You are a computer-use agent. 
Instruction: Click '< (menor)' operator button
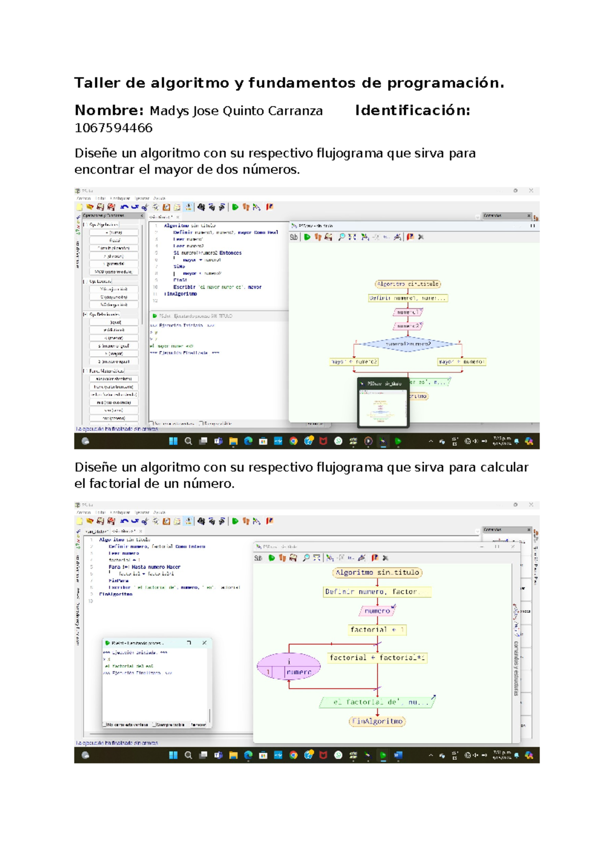pos(114,338)
